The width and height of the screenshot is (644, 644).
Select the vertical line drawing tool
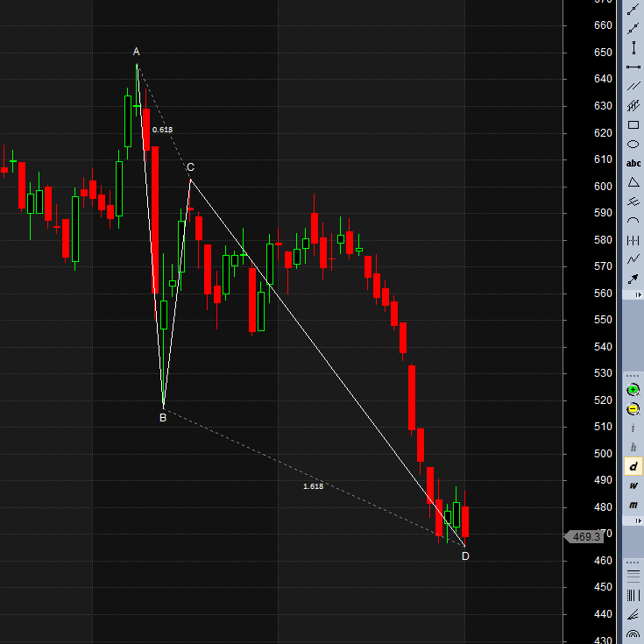pyautogui.click(x=633, y=47)
